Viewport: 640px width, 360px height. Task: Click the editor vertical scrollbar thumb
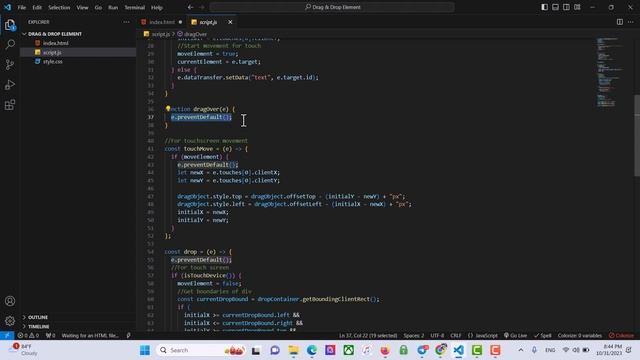click(637, 136)
